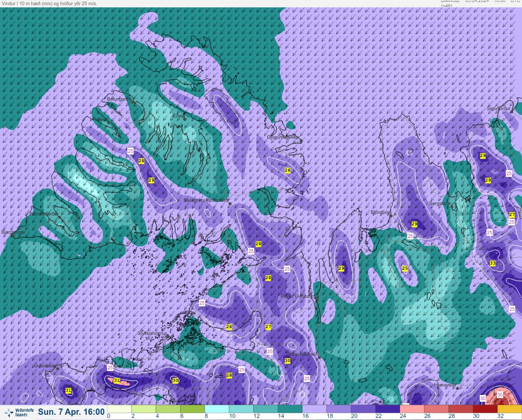Click the legend tick number 8

point(206,416)
